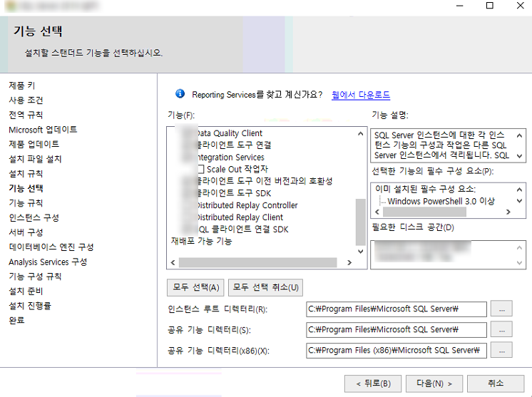Screen dimensions: 532x397
Task: Click the 웹에서 다운로드 link
Action: pyautogui.click(x=361, y=95)
